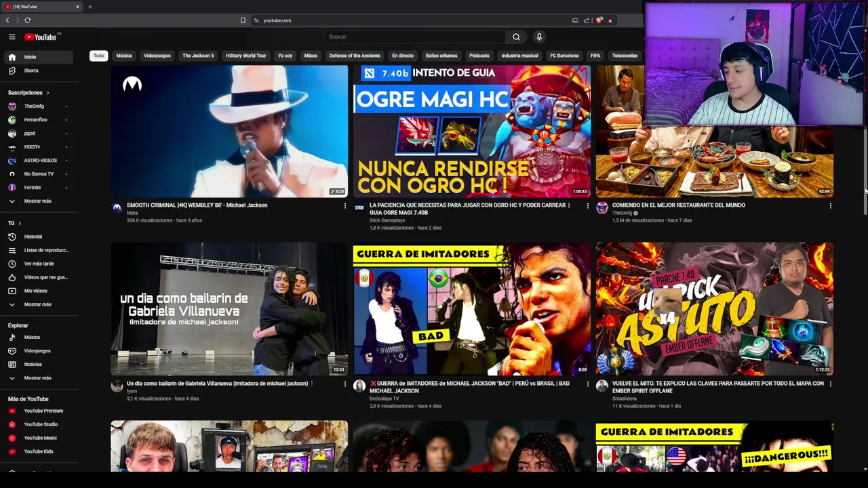Open Noticias under Explorar

(39, 364)
